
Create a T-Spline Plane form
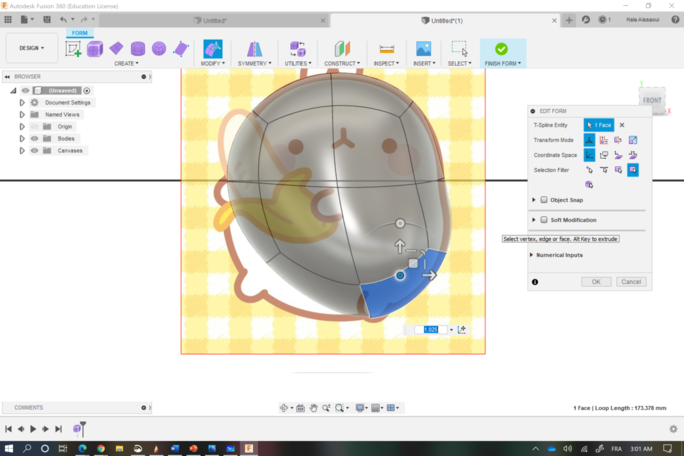116,48
